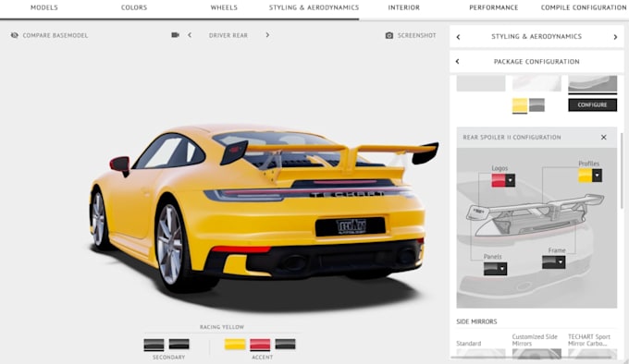Click the Rear Spoiler II Configuration title
This screenshot has height=364, width=629.
pyautogui.click(x=512, y=138)
